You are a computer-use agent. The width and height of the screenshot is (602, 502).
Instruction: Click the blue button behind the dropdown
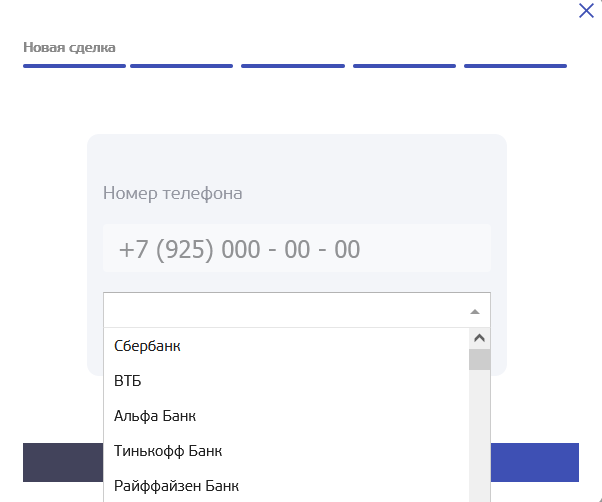click(535, 462)
